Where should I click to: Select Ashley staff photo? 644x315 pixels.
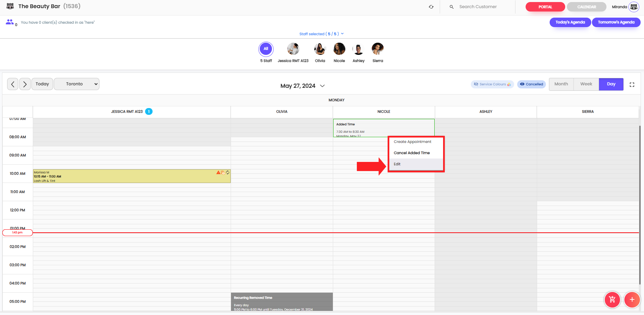pos(359,49)
